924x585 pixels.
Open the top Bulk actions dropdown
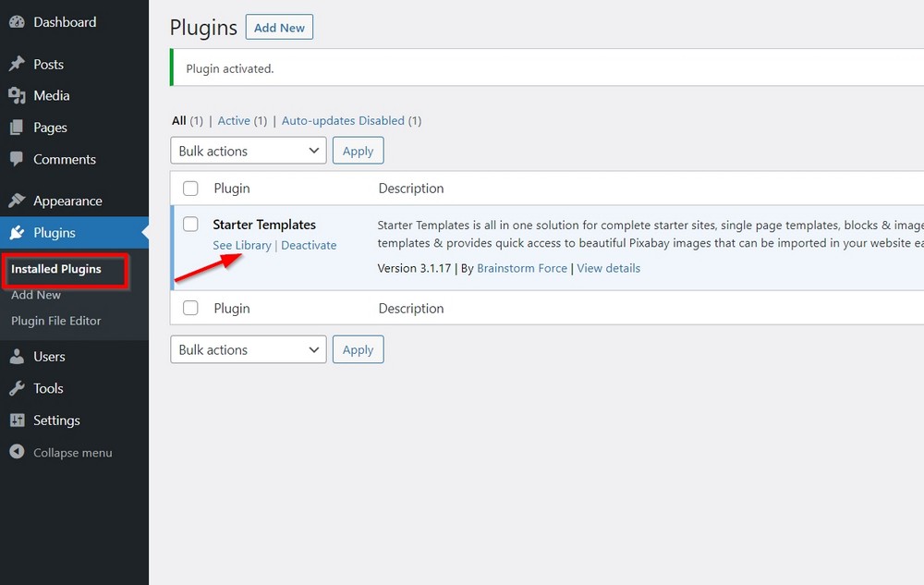coord(248,151)
